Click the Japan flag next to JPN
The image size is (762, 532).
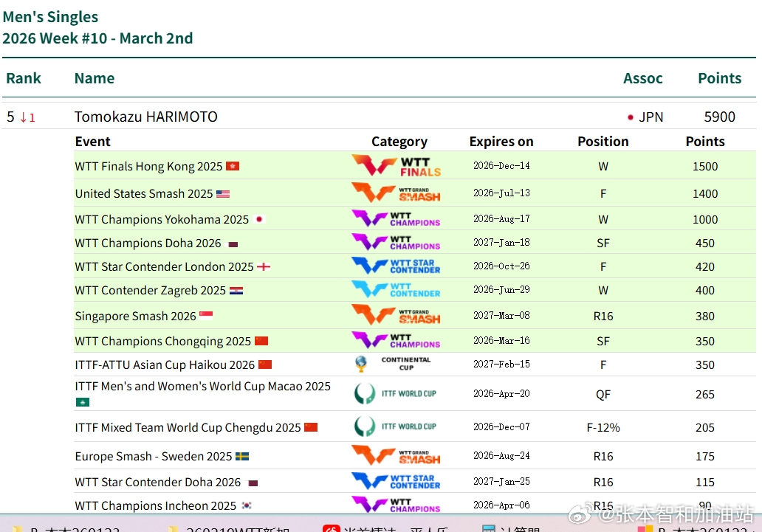(631, 117)
